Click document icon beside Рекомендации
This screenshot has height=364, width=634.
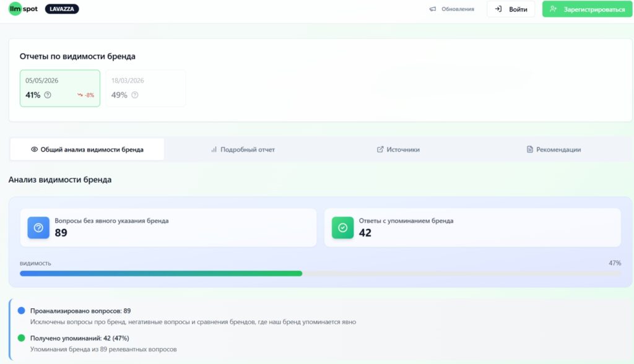[530, 149]
